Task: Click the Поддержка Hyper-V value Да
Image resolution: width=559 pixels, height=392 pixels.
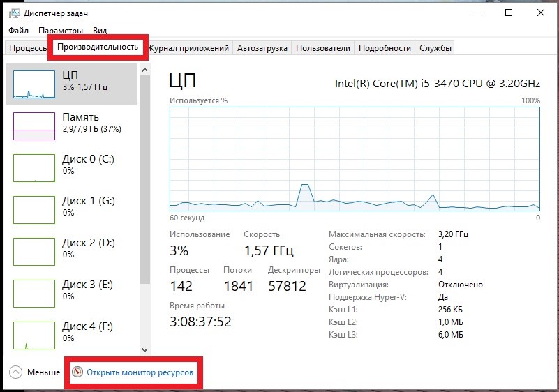Action: [443, 297]
